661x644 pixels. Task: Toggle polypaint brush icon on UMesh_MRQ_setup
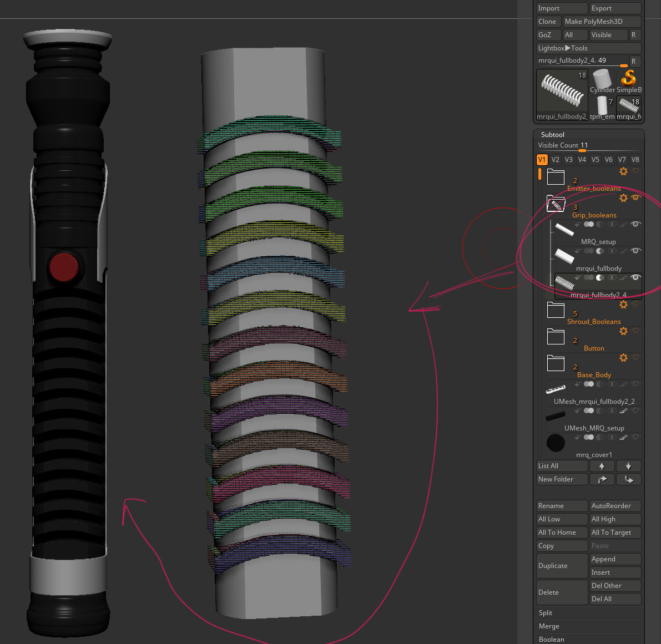(x=623, y=410)
